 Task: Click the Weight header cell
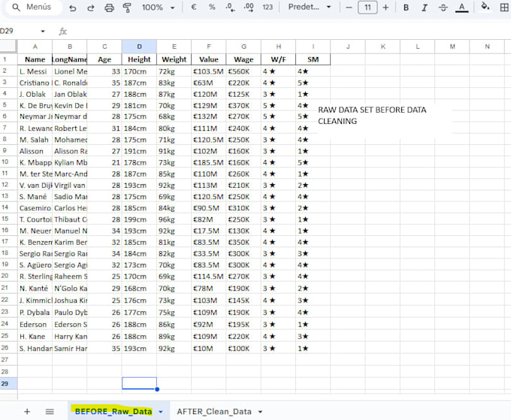pyautogui.click(x=174, y=59)
